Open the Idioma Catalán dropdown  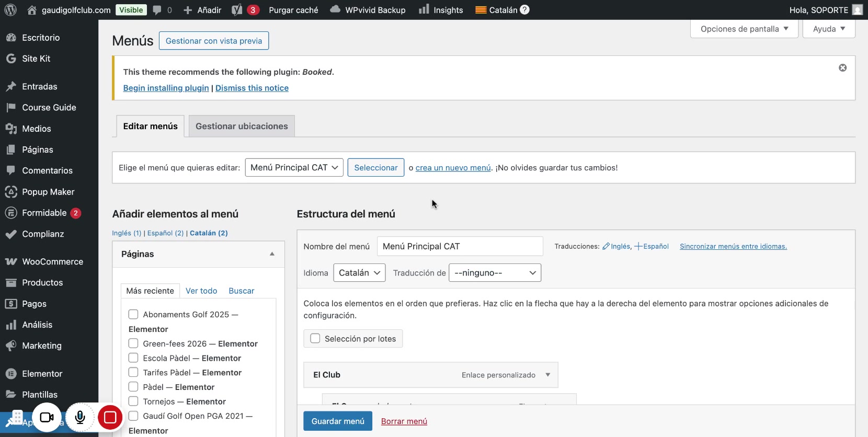[x=359, y=273]
